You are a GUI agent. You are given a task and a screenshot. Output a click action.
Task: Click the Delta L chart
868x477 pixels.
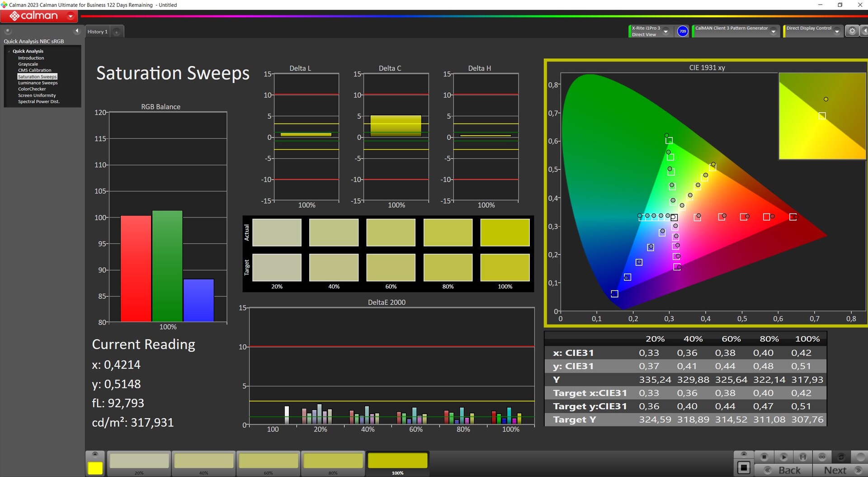point(306,137)
